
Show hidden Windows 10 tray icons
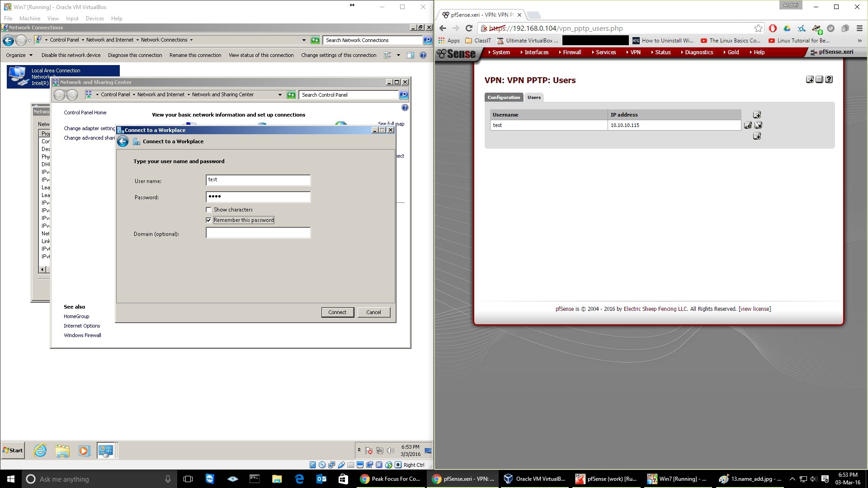coord(792,479)
